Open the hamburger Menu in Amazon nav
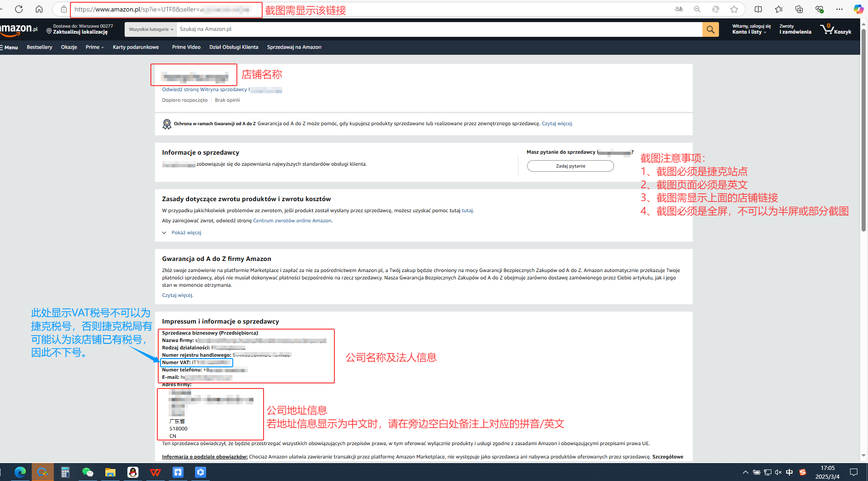868x481 pixels. point(9,47)
